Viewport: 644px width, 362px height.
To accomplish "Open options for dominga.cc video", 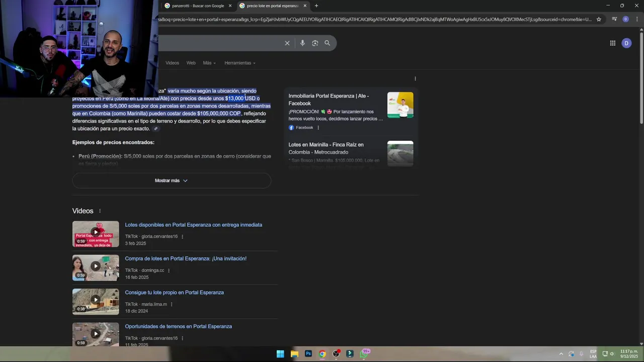I will pos(169,270).
